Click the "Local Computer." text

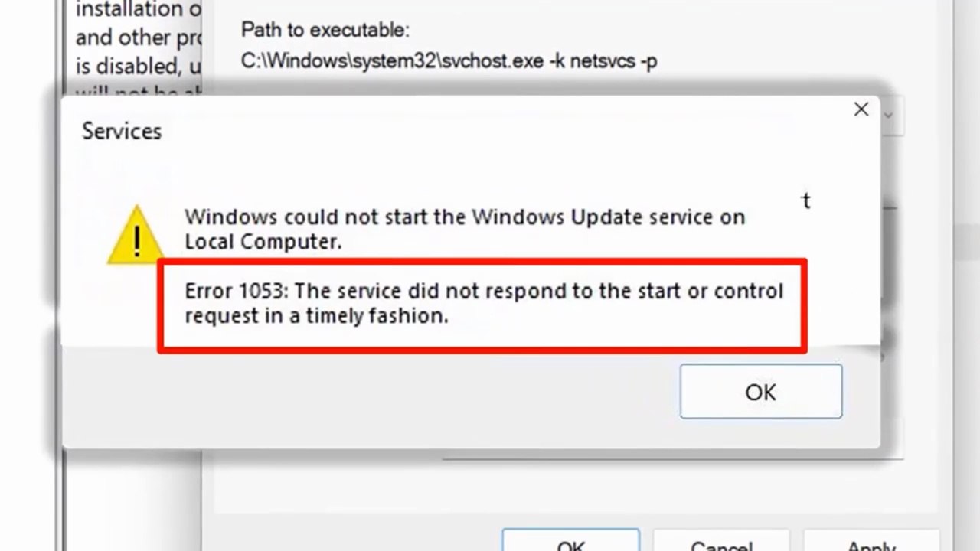pyautogui.click(x=263, y=242)
